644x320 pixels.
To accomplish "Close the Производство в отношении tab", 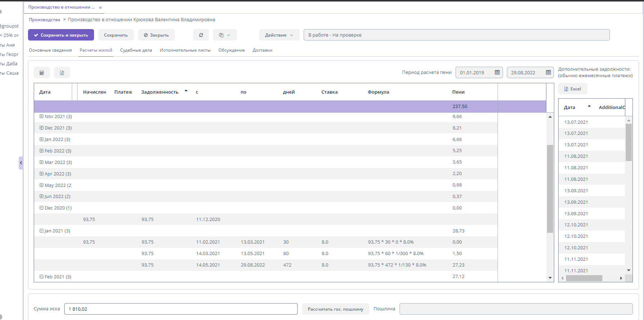I will (x=101, y=8).
